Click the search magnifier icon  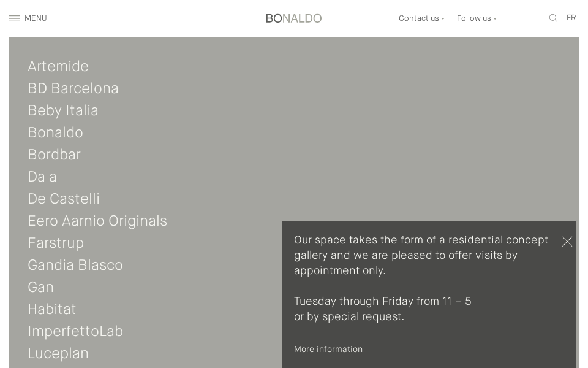[x=553, y=18]
